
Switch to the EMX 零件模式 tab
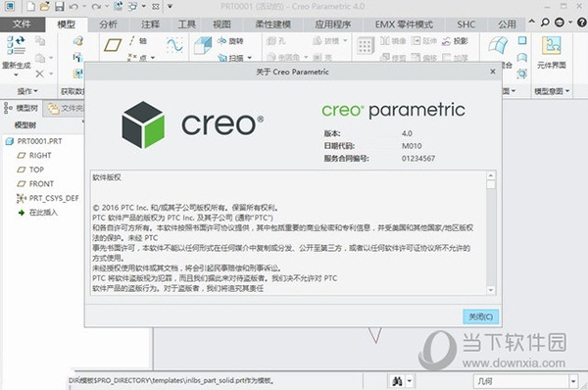point(404,24)
